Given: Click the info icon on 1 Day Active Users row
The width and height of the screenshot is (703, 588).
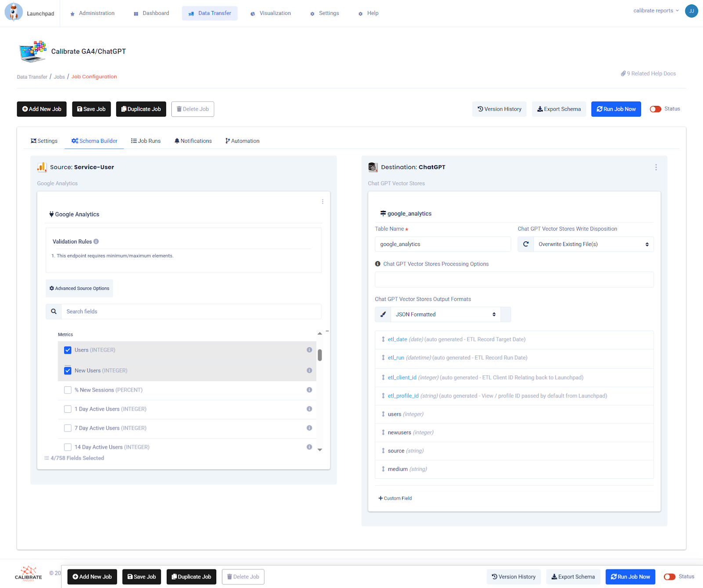Looking at the screenshot, I should coord(309,409).
